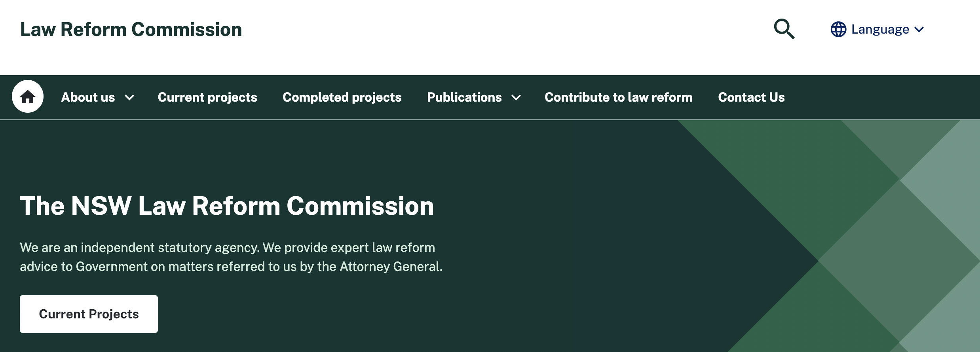Open Contribute to law reform page
The height and width of the screenshot is (352, 980).
coord(618,97)
